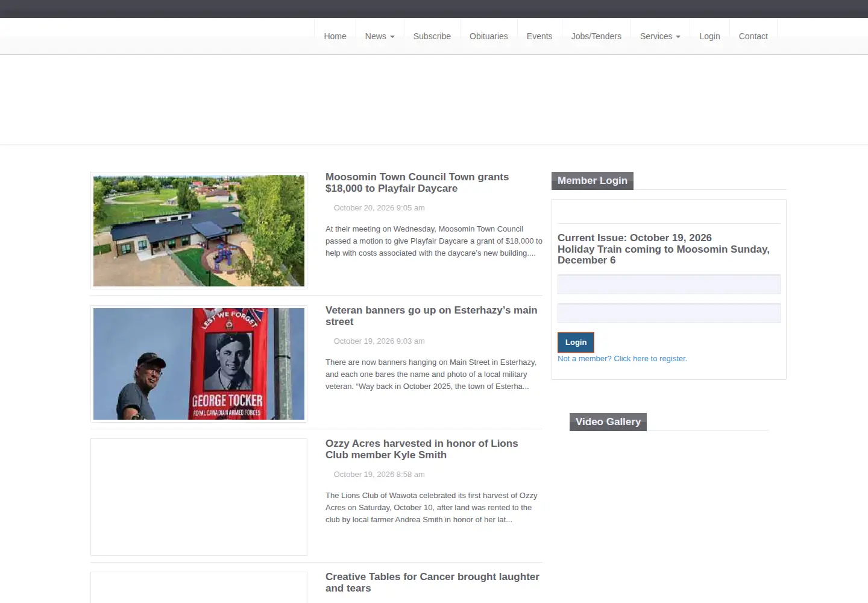The width and height of the screenshot is (868, 603).
Task: Read the Moosomin Town Council daycare grant headline
Action: pos(417,183)
